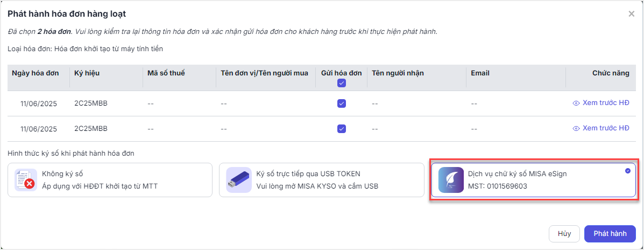
Task: Close the bulk invoice issuing dialog
Action: [x=631, y=14]
